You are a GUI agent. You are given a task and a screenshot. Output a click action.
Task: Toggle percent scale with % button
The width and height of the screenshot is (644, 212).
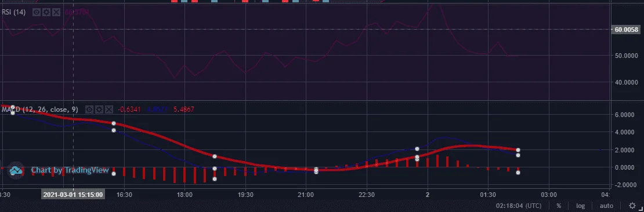click(x=559, y=206)
